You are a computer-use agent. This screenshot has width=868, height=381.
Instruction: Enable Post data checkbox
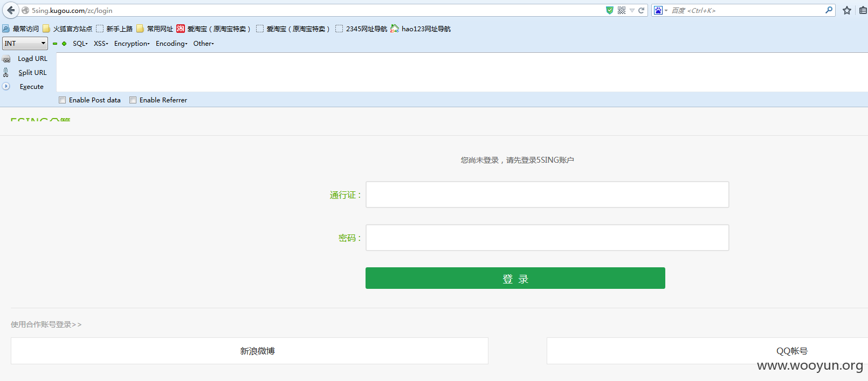coord(63,100)
